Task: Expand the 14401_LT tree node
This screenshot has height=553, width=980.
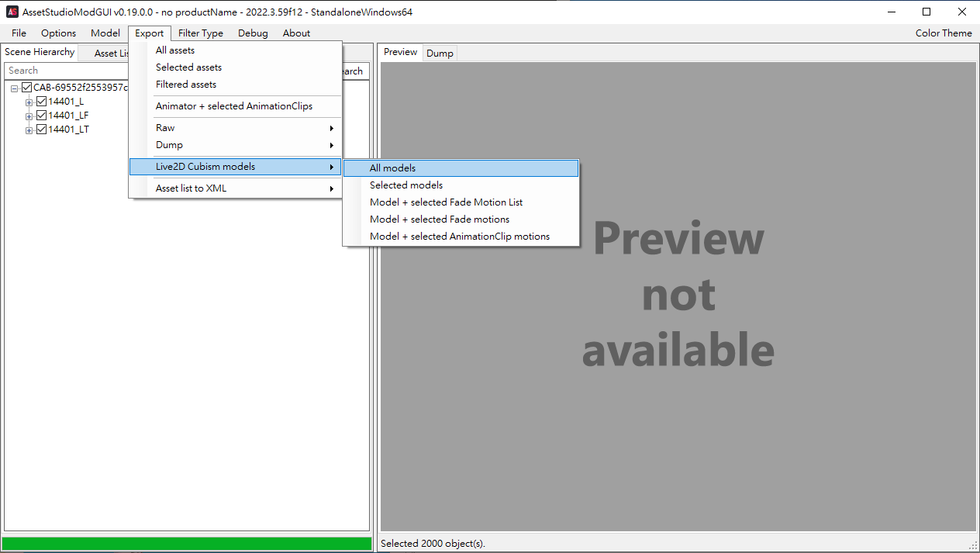Action: pos(29,130)
